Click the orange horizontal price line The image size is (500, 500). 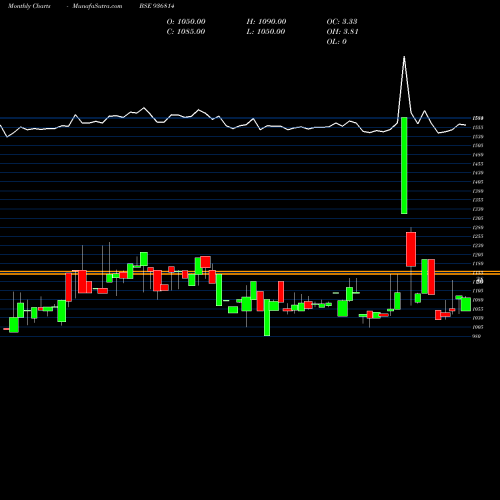click(x=250, y=273)
